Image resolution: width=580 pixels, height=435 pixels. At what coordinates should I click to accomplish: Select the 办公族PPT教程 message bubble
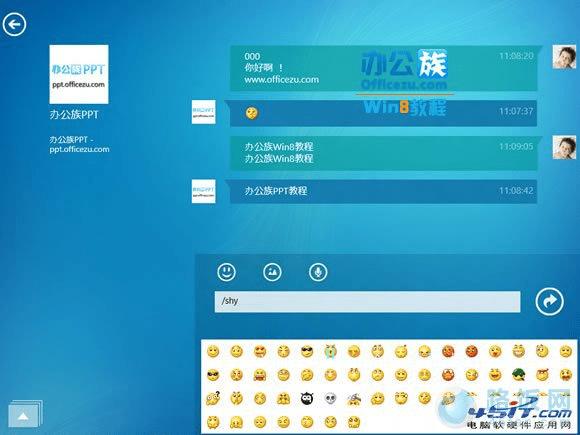tap(383, 191)
